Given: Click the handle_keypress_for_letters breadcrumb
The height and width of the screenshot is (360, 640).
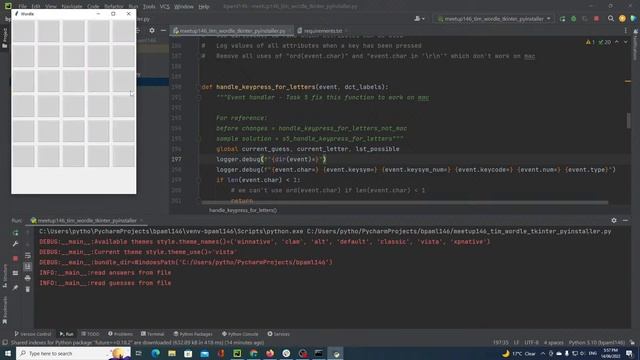Looking at the screenshot, I should (x=243, y=210).
